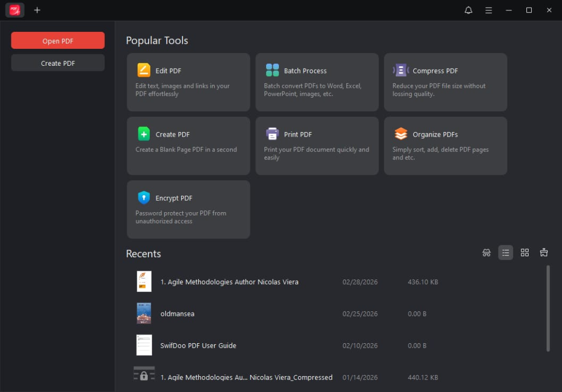
Task: Toggle incognito mode for recent files
Action: [486, 252]
